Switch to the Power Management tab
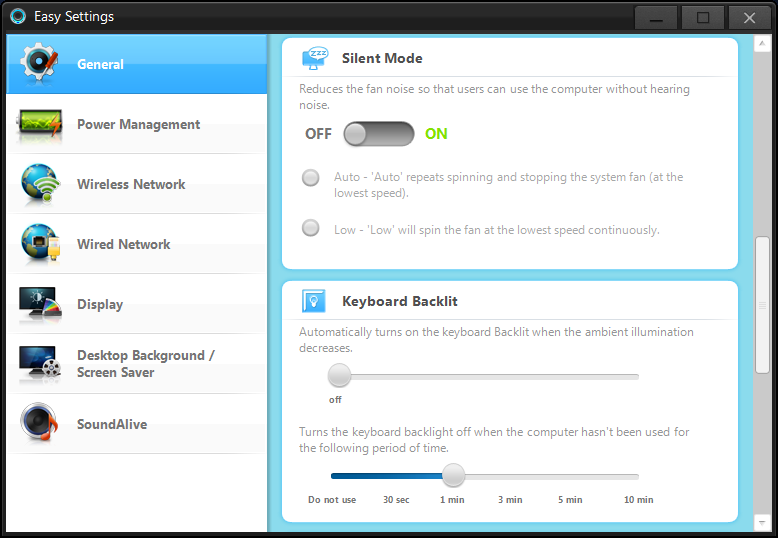The image size is (778, 538). click(138, 124)
